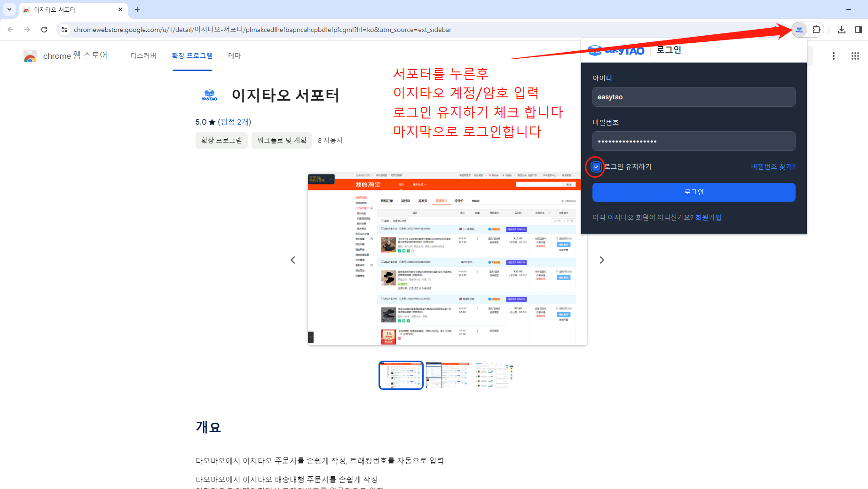Open the 디스커버 tab
Viewport: 868px width, 489px height.
point(143,55)
